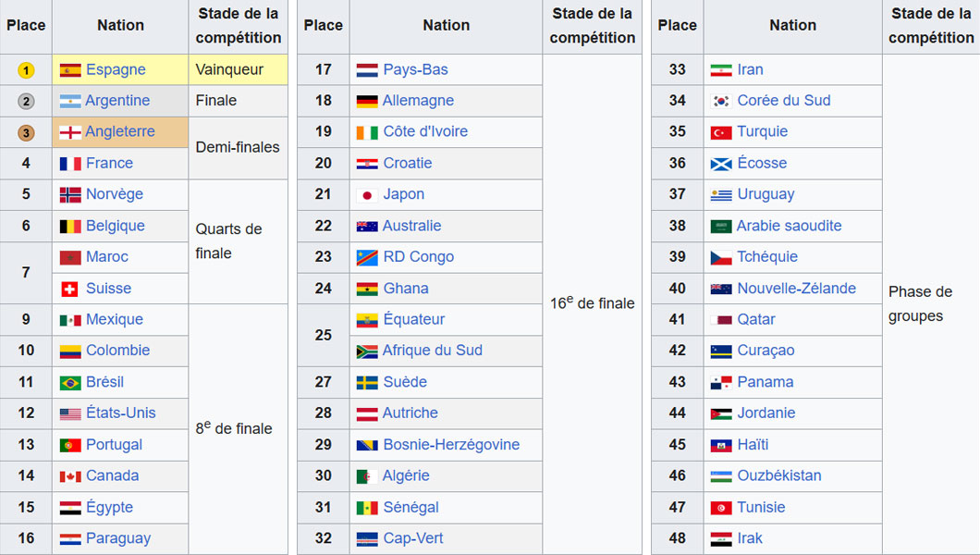Follow the Ouzbékistan link
This screenshot has width=980, height=555.
pos(778,475)
